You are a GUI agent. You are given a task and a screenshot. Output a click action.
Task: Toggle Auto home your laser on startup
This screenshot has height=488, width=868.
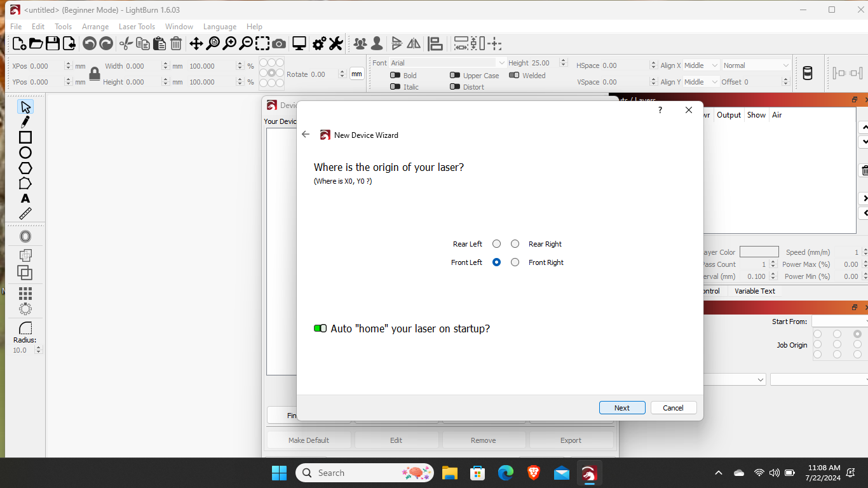click(x=319, y=329)
